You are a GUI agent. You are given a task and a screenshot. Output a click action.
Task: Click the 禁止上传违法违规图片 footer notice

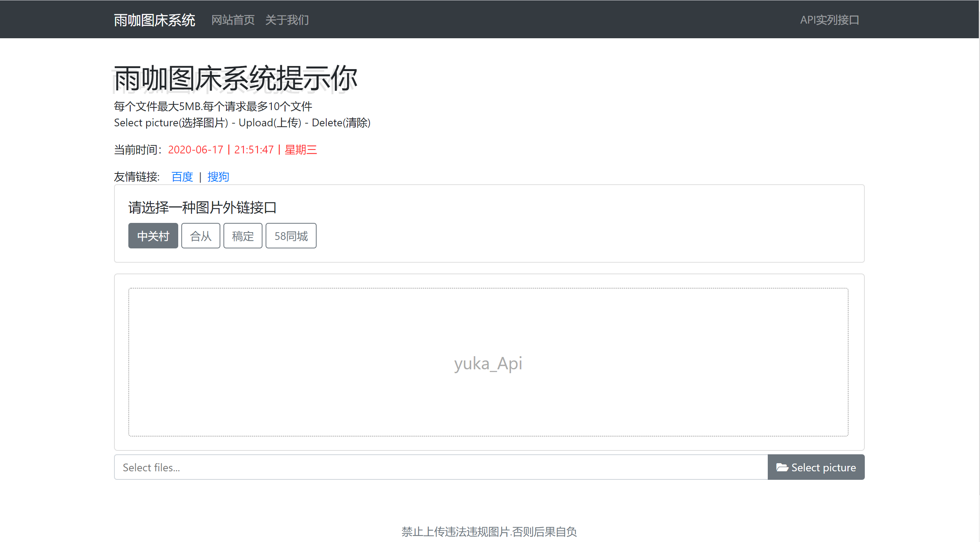tap(489, 532)
